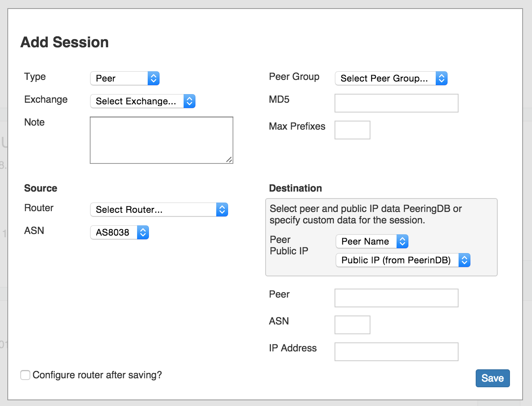Click the Max Prefixes input field

[352, 130]
